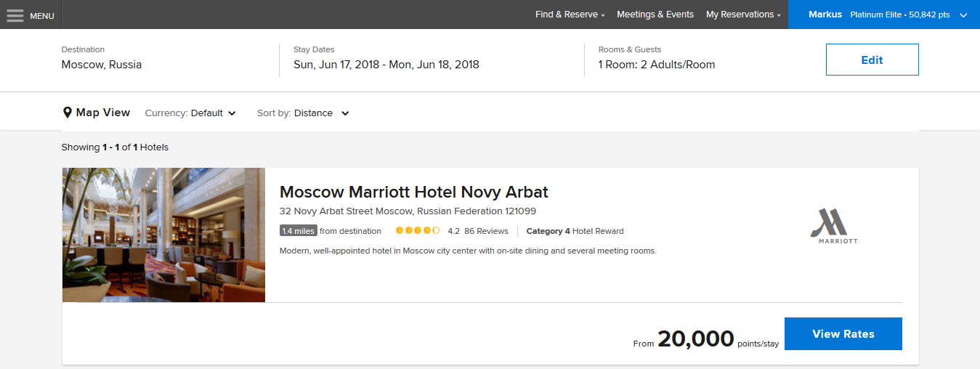Open Markus account dropdown chevron

(x=963, y=15)
